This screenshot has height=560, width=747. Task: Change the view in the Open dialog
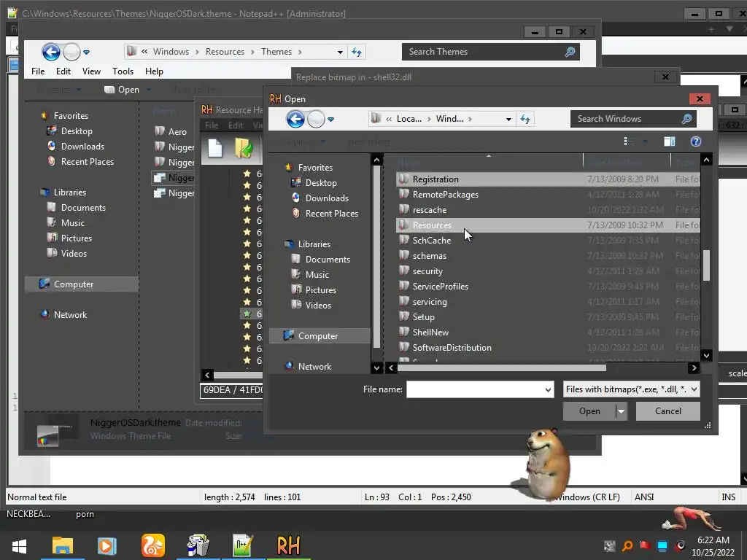(x=630, y=141)
